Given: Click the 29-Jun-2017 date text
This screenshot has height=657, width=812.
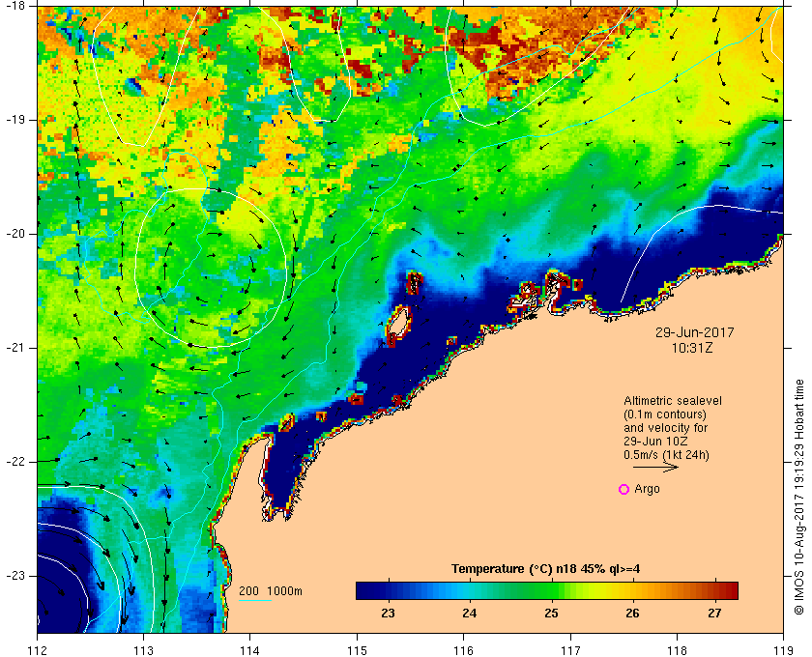Looking at the screenshot, I should 694,332.
